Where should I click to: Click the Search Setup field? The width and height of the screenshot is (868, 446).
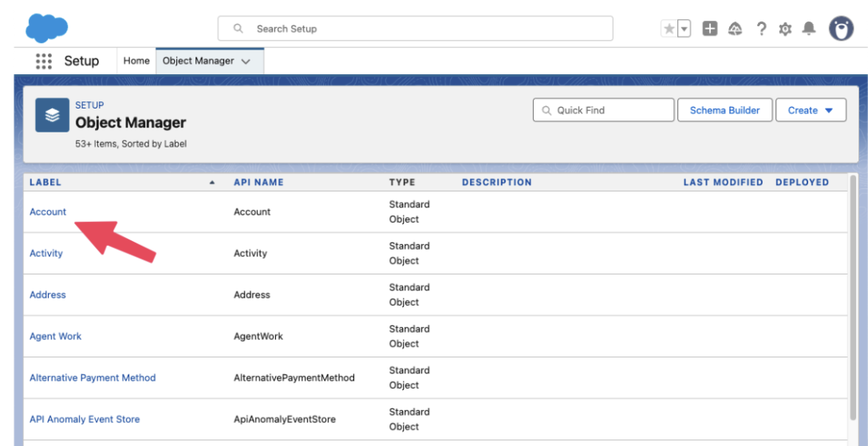tap(415, 29)
